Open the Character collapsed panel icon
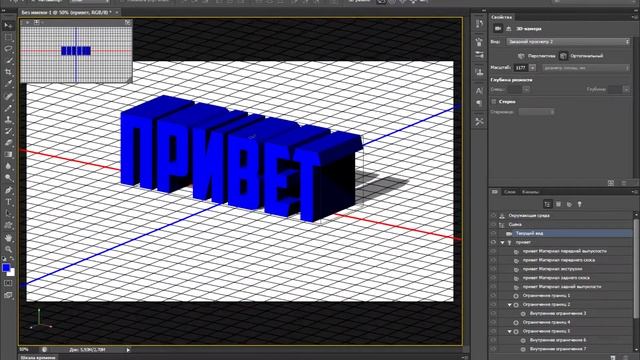The image size is (640, 360). pyautogui.click(x=479, y=91)
